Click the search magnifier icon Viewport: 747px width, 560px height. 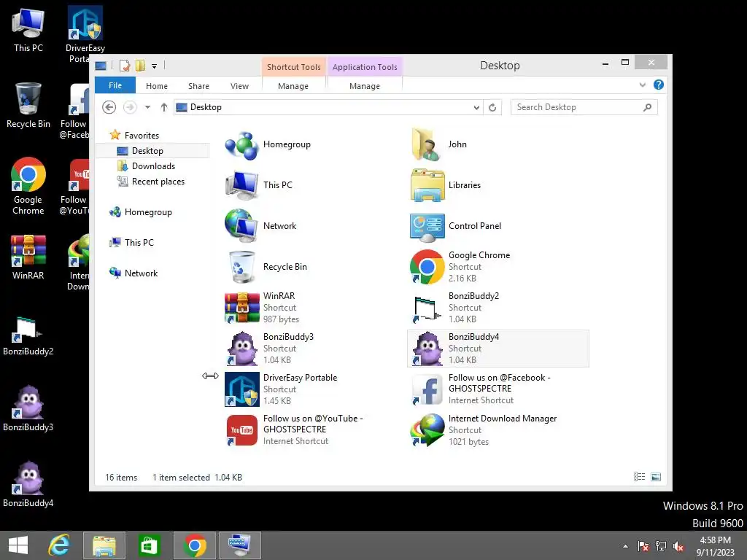[x=648, y=107]
